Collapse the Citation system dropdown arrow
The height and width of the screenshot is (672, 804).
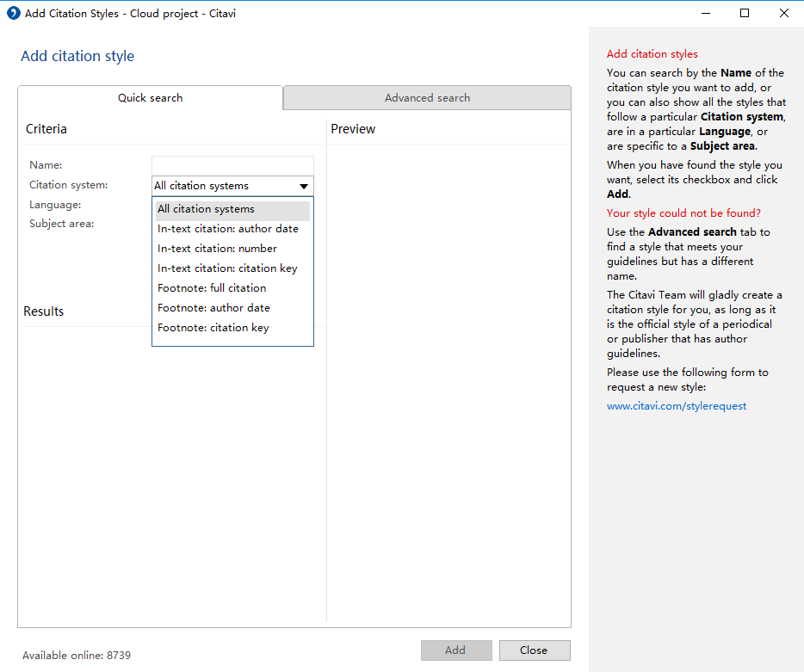pos(304,186)
